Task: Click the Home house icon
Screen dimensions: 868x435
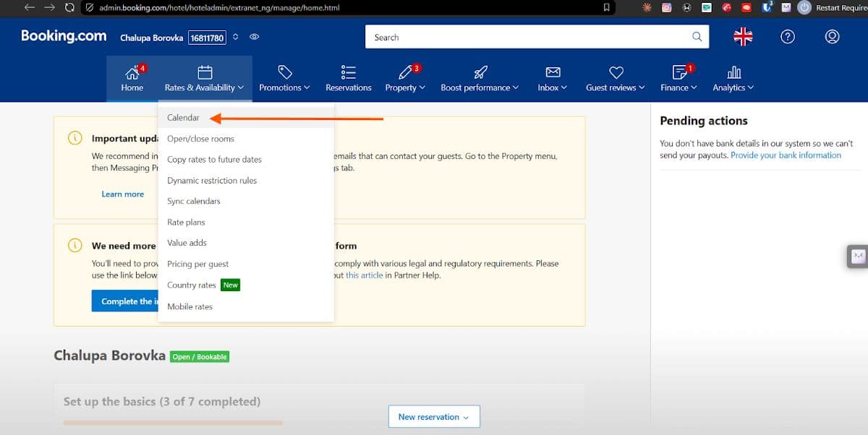Action: [132, 72]
